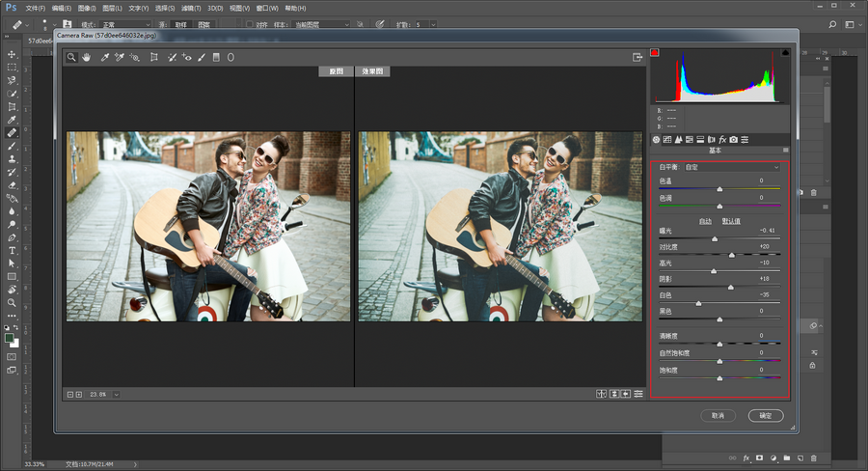Toggle the shadow clipping warning on histogram
Viewport: 868px width, 471px height.
click(655, 52)
